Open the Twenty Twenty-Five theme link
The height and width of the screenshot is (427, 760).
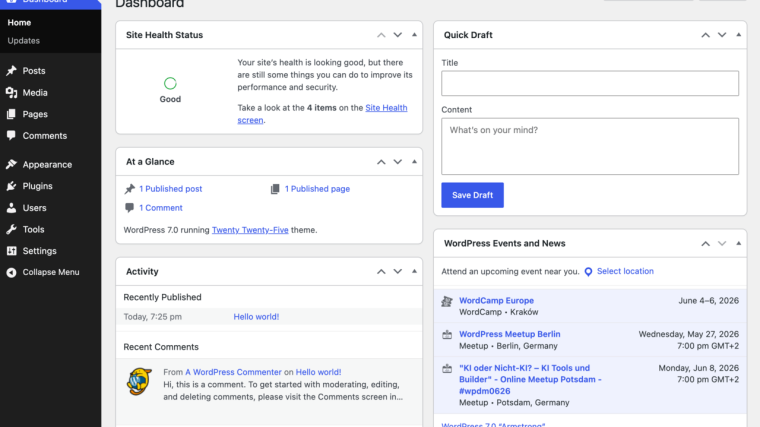point(250,230)
